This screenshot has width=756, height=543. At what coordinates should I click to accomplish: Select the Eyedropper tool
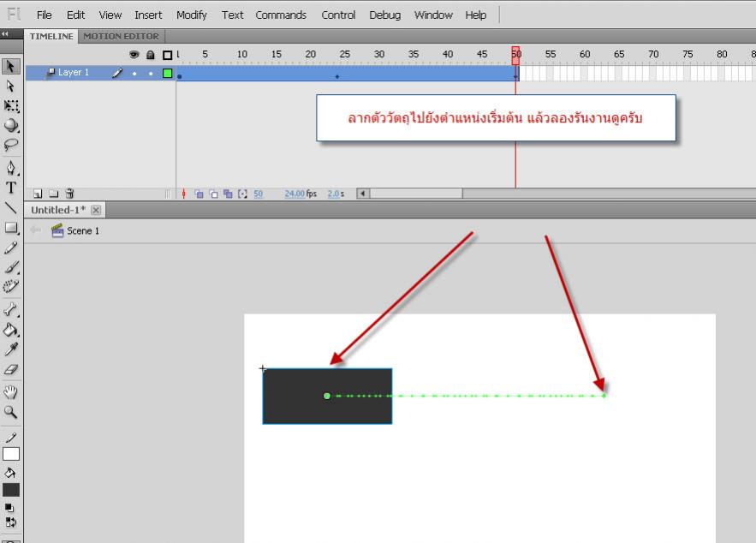coord(10,349)
